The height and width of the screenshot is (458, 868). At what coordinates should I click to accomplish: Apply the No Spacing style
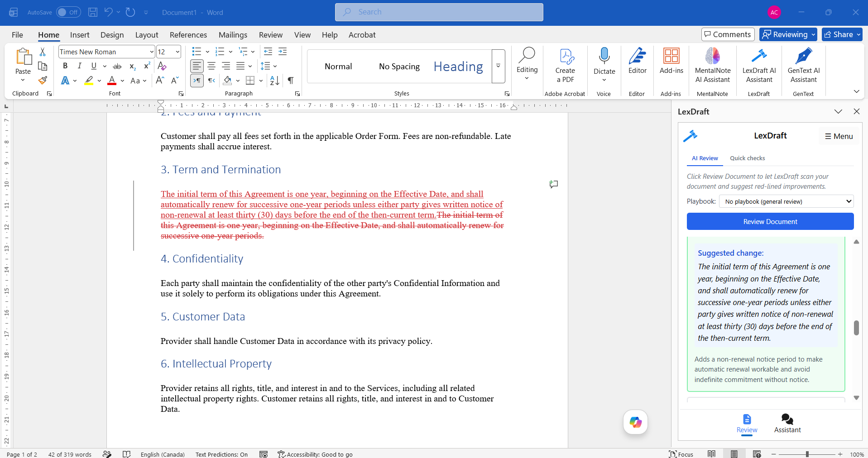coord(399,67)
